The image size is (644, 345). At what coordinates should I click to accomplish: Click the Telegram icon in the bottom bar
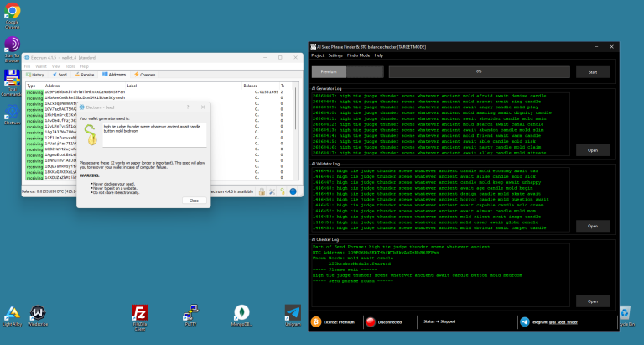pyautogui.click(x=525, y=321)
